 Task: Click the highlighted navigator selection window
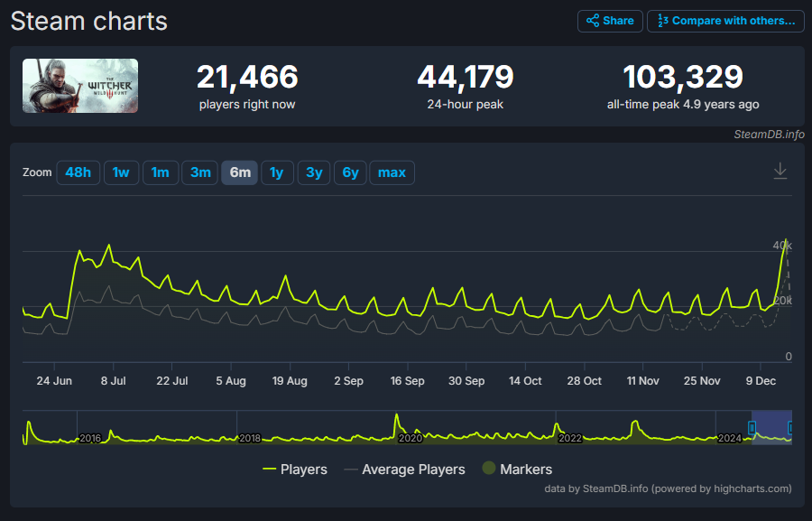tap(771, 428)
